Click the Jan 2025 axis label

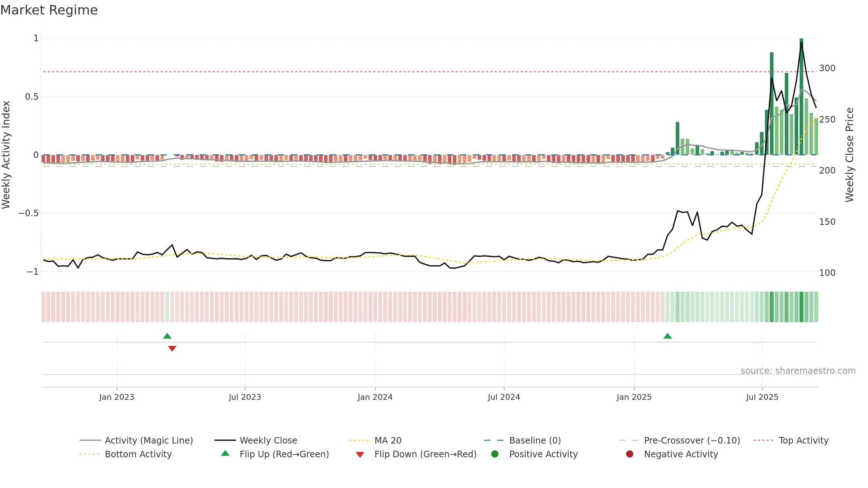tap(634, 397)
